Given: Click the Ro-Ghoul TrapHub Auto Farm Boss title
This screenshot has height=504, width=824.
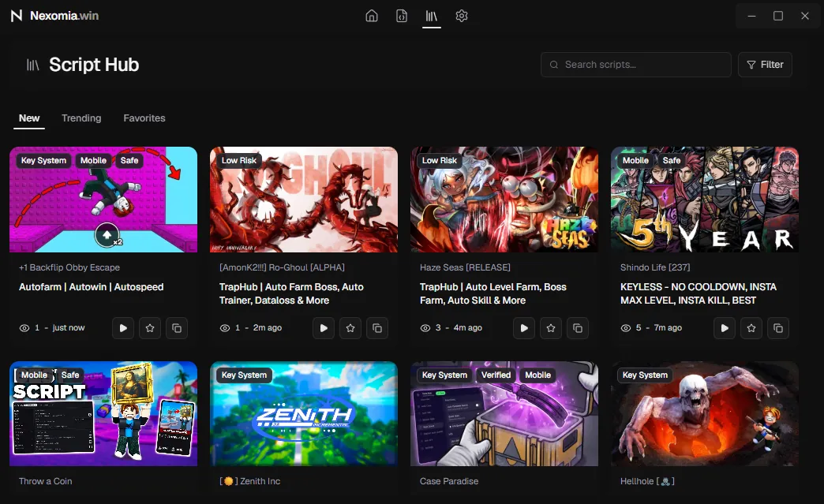Looking at the screenshot, I should 292,294.
